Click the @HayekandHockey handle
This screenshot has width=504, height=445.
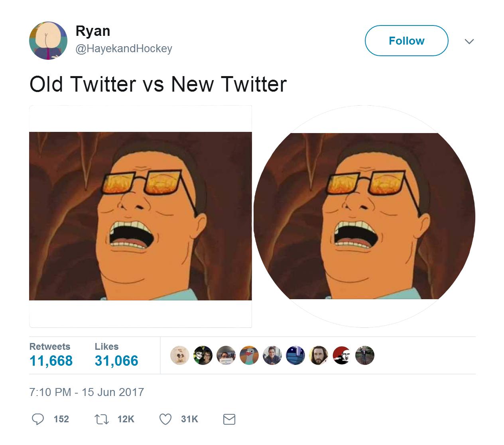pyautogui.click(x=124, y=49)
